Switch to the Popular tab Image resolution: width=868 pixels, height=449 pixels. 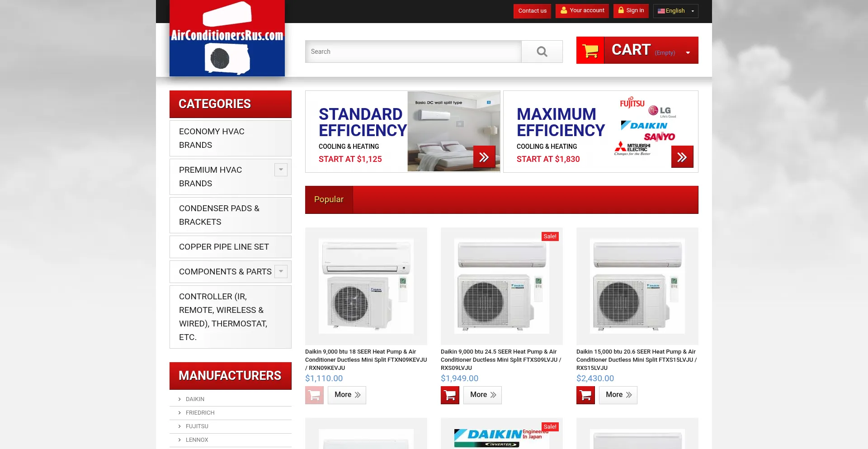329,199
